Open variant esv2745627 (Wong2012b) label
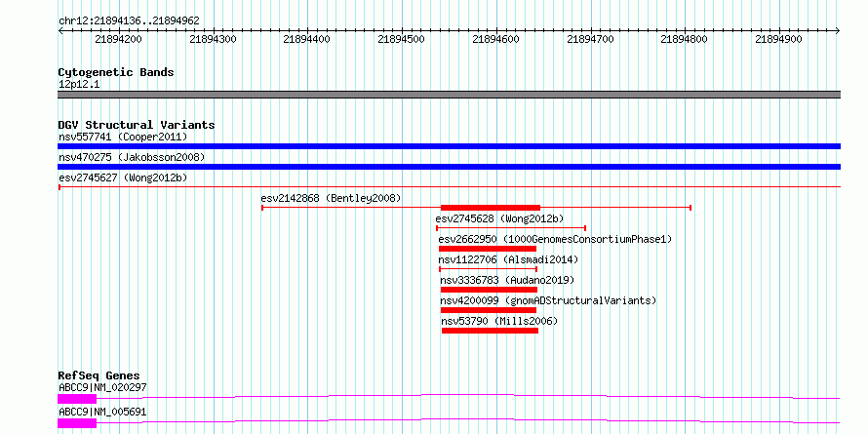Screen dimensions: 868x434 tap(123, 178)
